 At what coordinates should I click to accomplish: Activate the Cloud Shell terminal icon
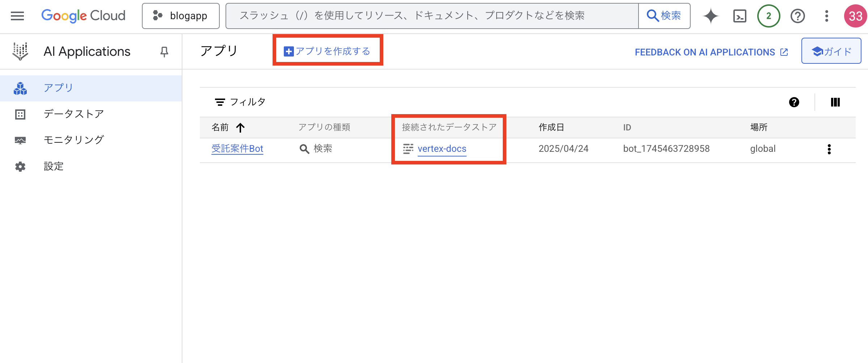click(x=740, y=16)
